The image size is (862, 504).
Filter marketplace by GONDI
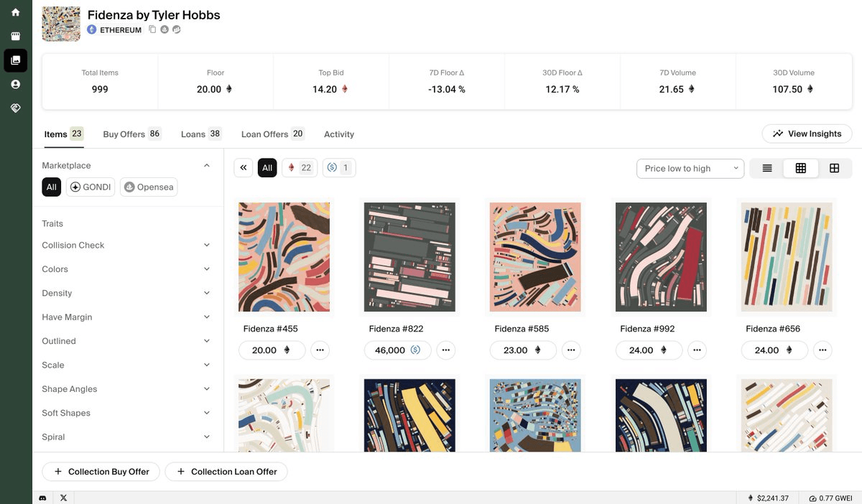point(91,187)
